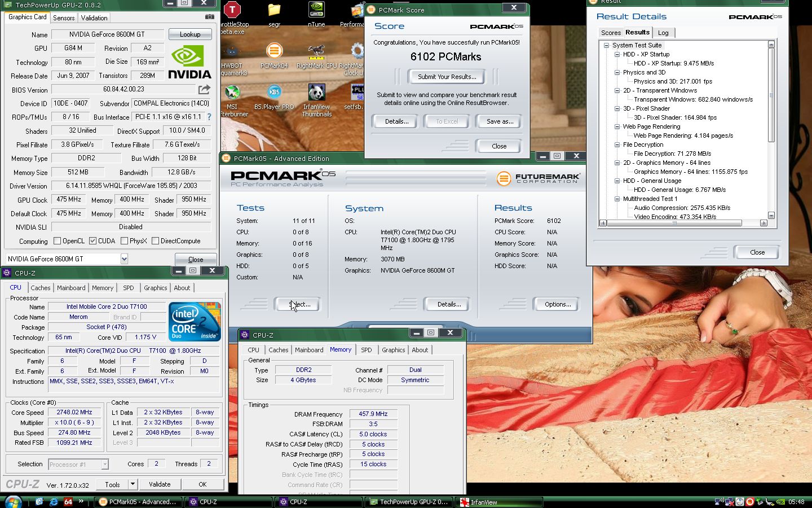
Task: Click the red circular tray icon
Action: coord(750,501)
